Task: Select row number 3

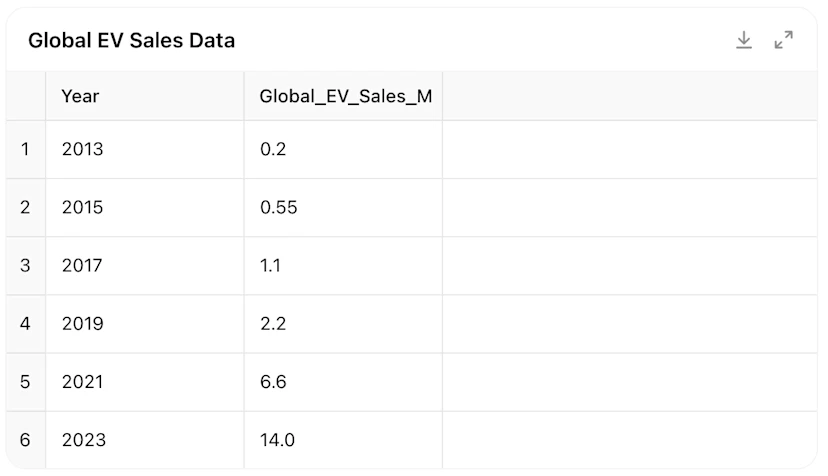Action: click(x=26, y=266)
